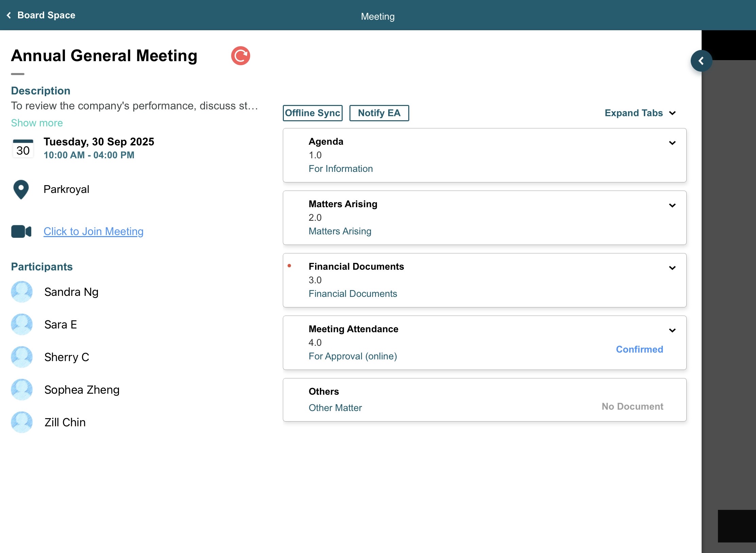
Task: Click the Confirmed status label
Action: pos(639,349)
